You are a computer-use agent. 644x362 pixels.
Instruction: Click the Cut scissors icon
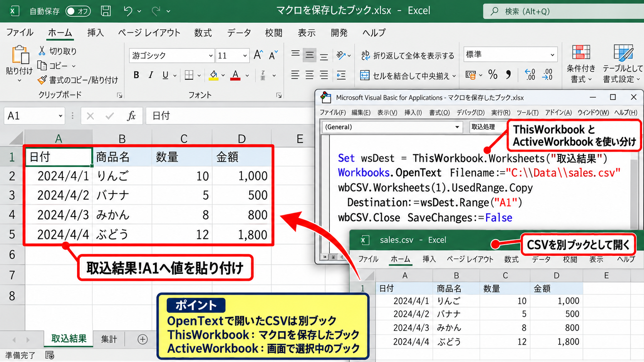point(42,50)
